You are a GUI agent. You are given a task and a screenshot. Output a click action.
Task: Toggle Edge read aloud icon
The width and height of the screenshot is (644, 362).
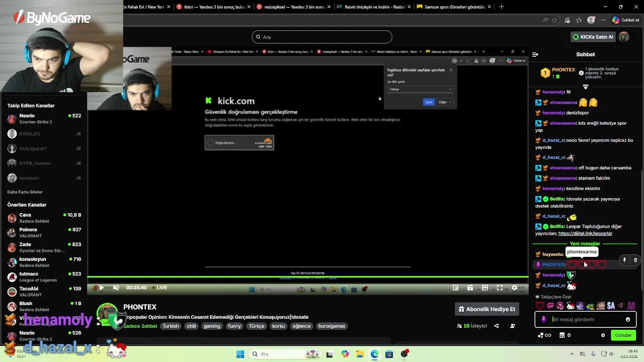546,20
